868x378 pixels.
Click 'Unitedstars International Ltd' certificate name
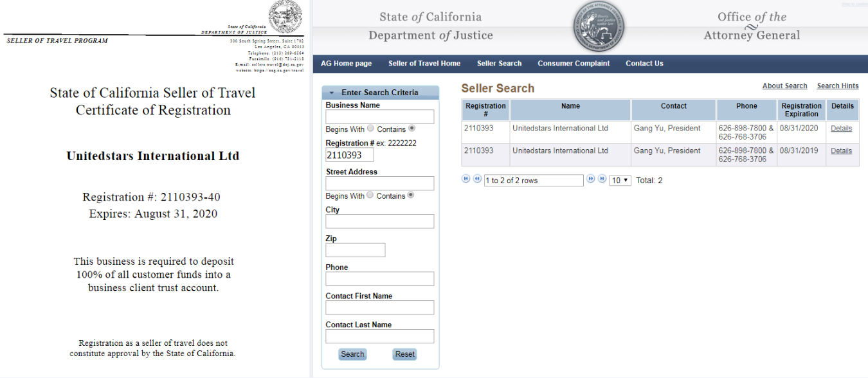tap(153, 156)
